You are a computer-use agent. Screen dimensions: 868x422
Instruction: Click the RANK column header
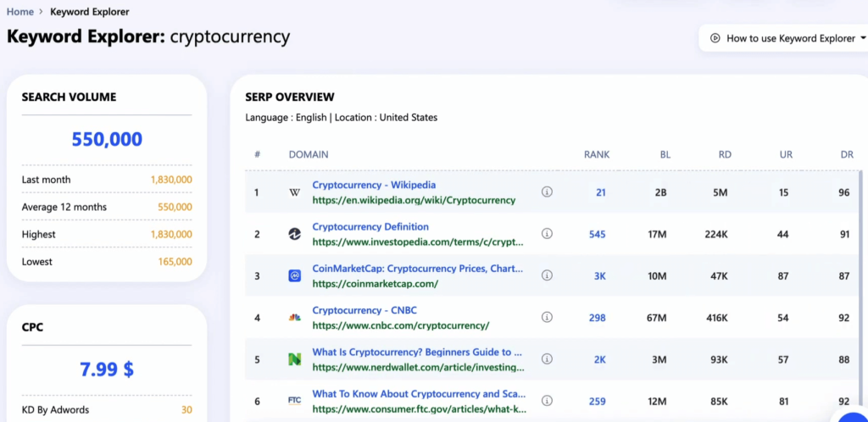coord(597,154)
